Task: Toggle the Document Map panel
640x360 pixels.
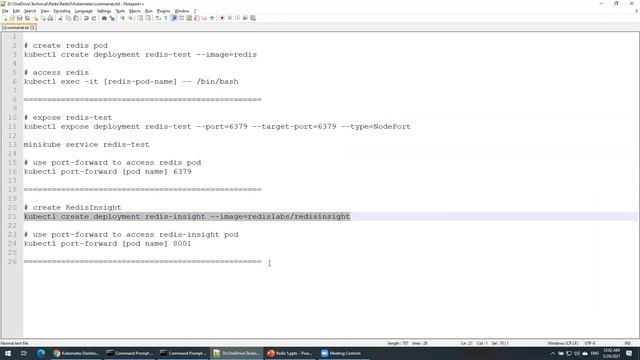Action: coord(189,18)
